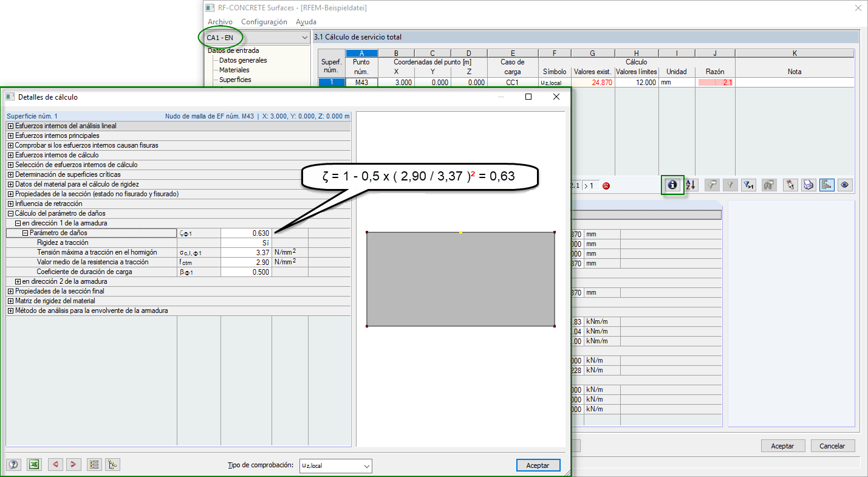Select Datos generales in navigator tree
Screen dimensions: 868x477
tap(243, 60)
